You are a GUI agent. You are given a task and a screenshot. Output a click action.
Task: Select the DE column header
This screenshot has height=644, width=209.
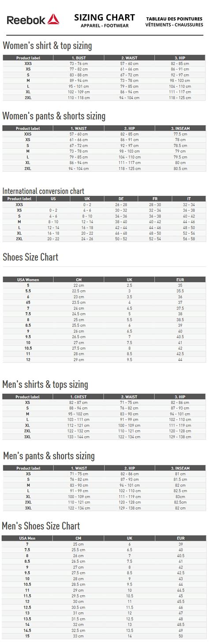tap(121, 199)
